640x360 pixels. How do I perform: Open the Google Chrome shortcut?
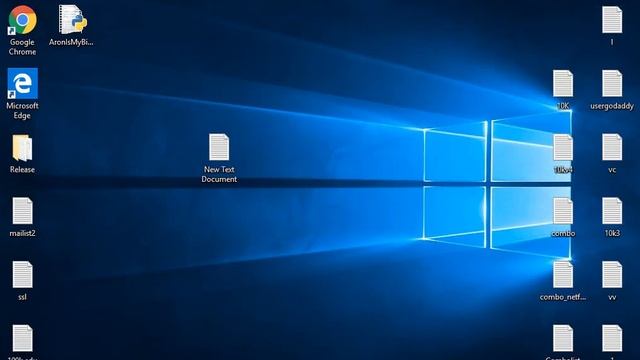pyautogui.click(x=22, y=20)
